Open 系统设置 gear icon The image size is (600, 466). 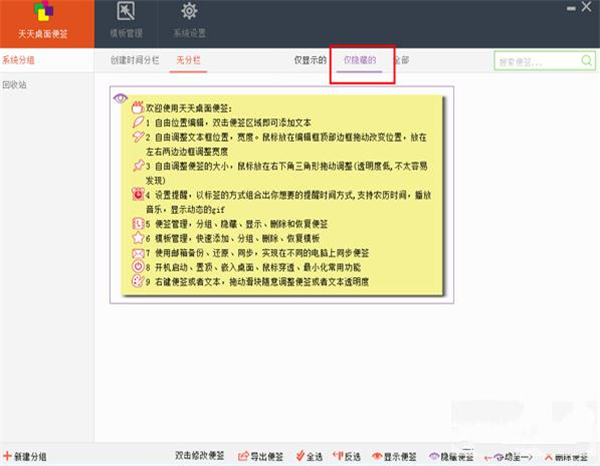tap(188, 22)
